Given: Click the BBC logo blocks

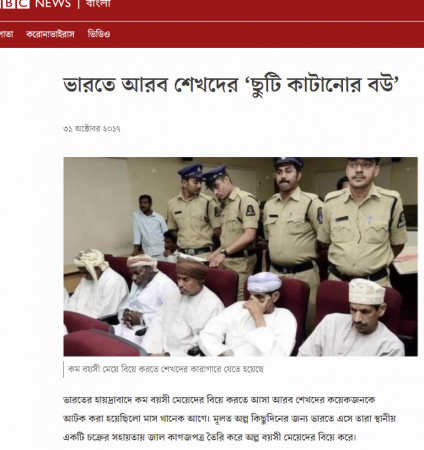Looking at the screenshot, I should pos(14,3).
